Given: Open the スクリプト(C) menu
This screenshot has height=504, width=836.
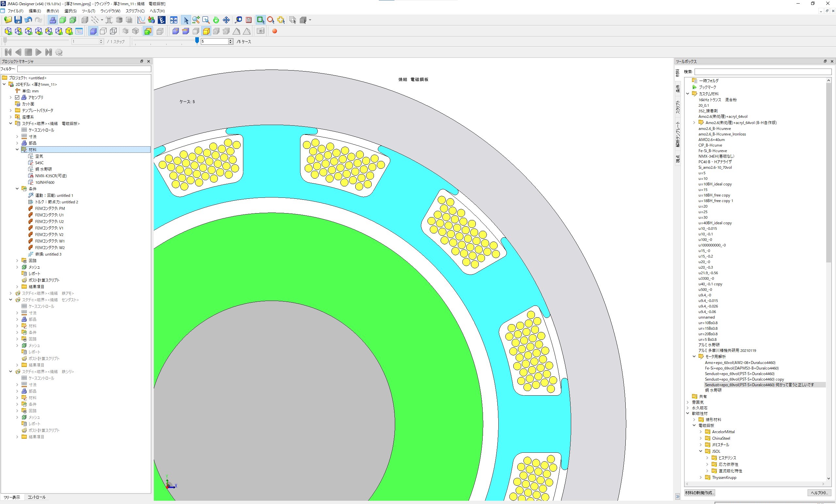Looking at the screenshot, I should pos(135,11).
